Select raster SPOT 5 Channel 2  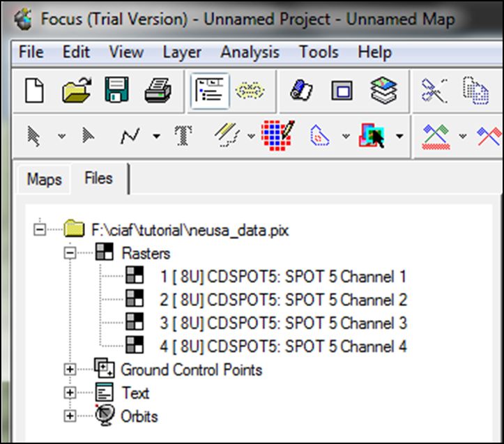[x=283, y=300]
